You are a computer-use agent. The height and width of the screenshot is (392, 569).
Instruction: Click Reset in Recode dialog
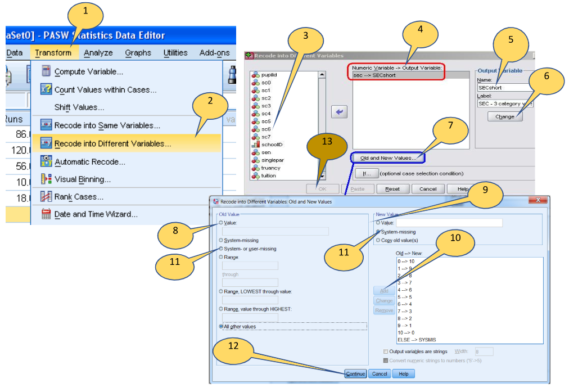pos(392,189)
